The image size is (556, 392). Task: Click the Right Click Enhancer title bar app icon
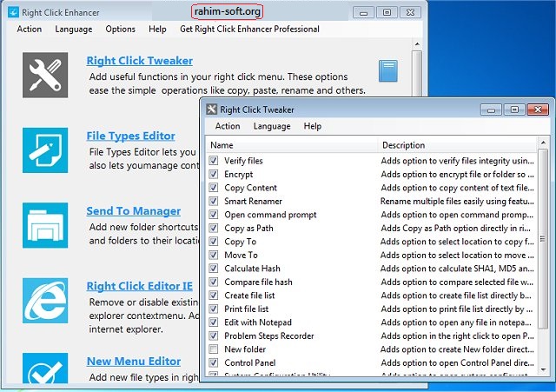coord(13,12)
